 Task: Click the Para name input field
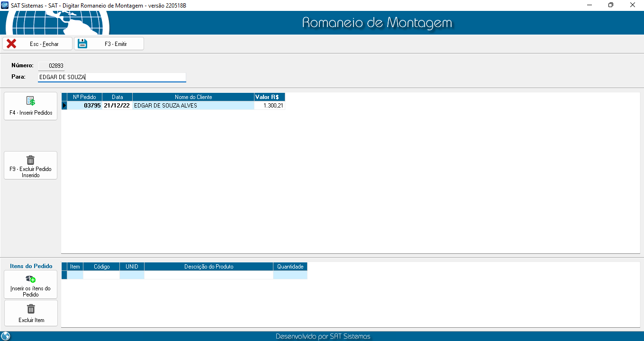[x=112, y=77]
